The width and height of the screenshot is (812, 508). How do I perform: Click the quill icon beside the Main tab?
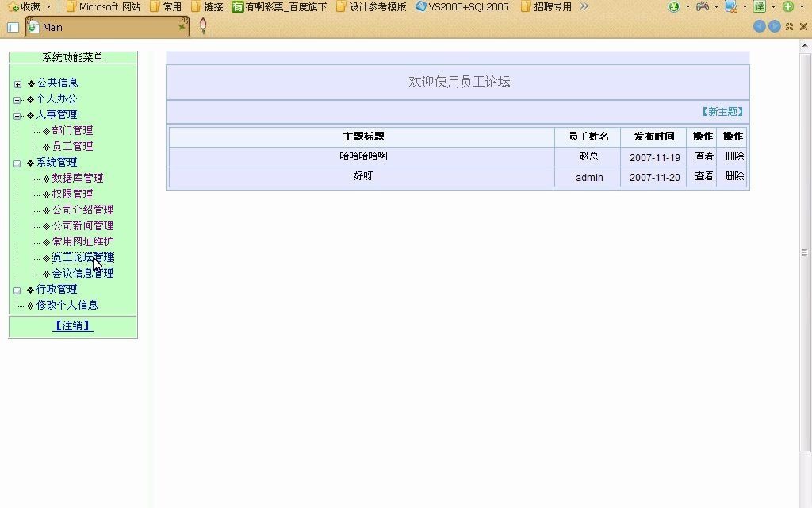click(x=203, y=26)
